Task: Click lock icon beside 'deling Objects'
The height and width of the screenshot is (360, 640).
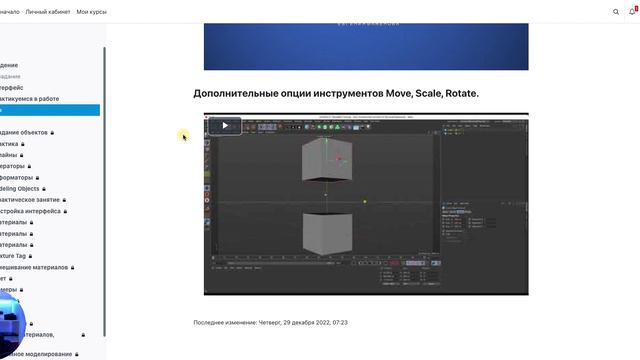Action: 44,189
